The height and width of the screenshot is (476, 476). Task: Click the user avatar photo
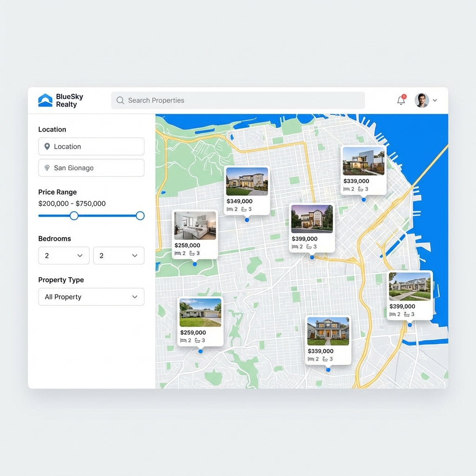(x=422, y=100)
